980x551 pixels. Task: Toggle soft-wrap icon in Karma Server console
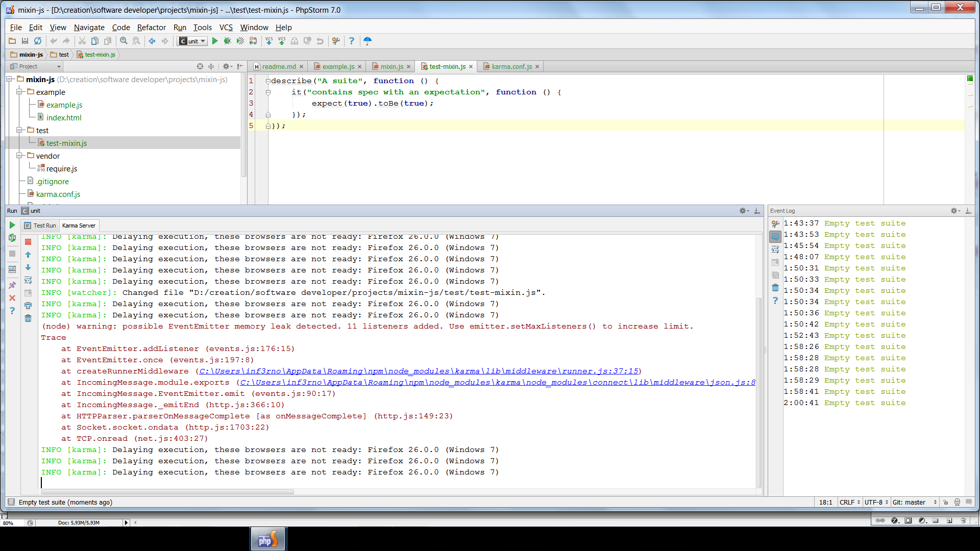point(28,280)
